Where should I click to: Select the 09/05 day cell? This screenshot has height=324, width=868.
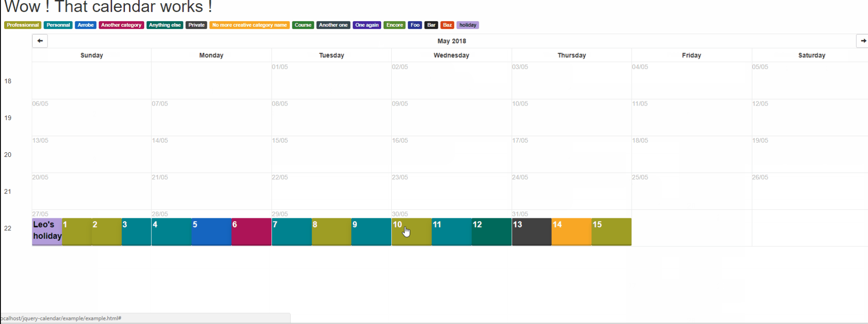pyautogui.click(x=451, y=118)
